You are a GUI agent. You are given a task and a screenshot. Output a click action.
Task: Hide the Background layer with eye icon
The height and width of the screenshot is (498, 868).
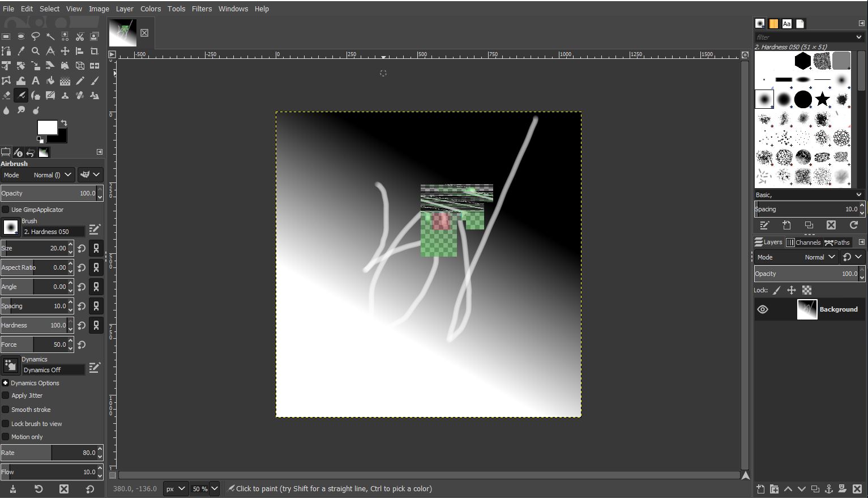point(763,309)
